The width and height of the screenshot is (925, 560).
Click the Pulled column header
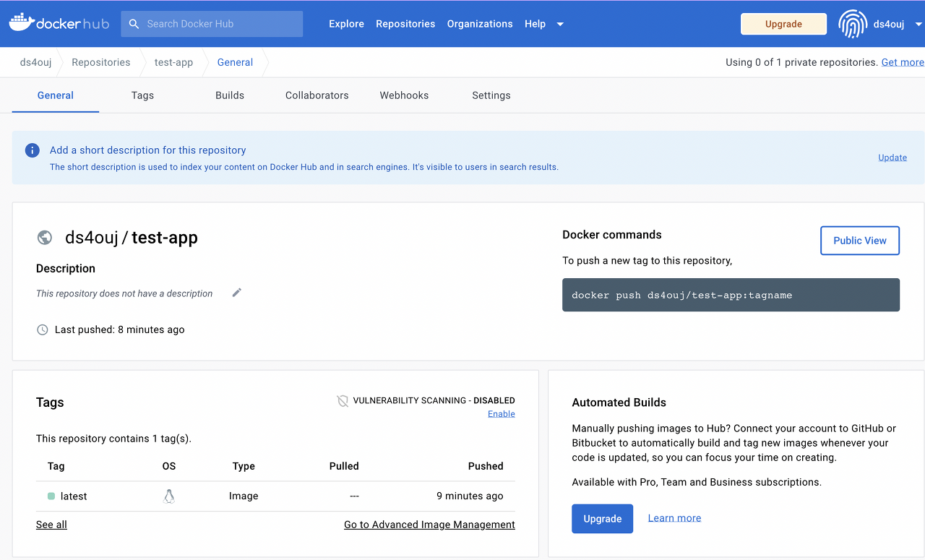tap(344, 466)
